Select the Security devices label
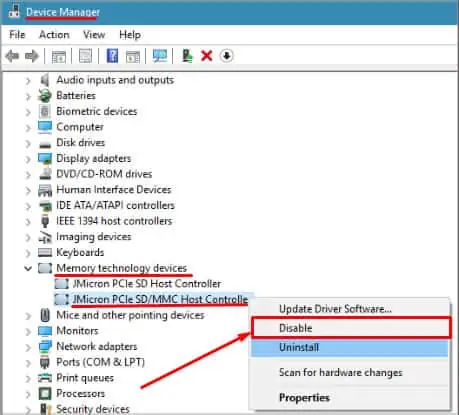The width and height of the screenshot is (459, 415). pyautogui.click(x=93, y=409)
